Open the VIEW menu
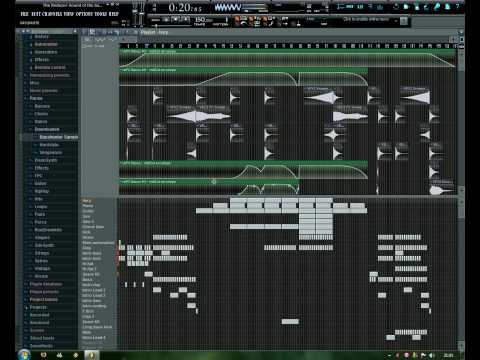This screenshot has height=360, width=480. 68,14
